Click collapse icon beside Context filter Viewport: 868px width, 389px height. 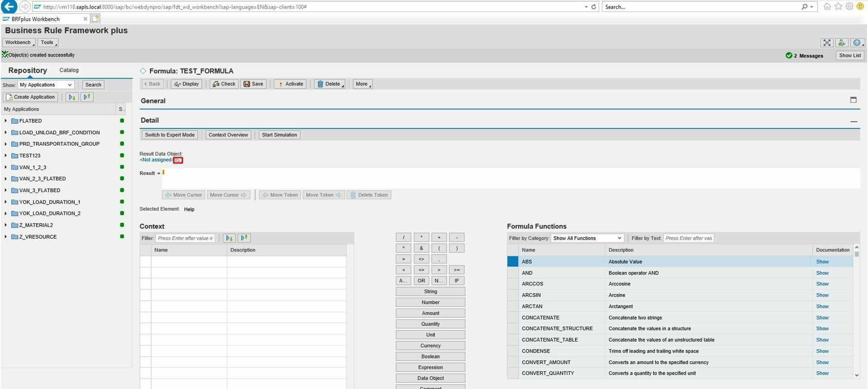pyautogui.click(x=244, y=238)
